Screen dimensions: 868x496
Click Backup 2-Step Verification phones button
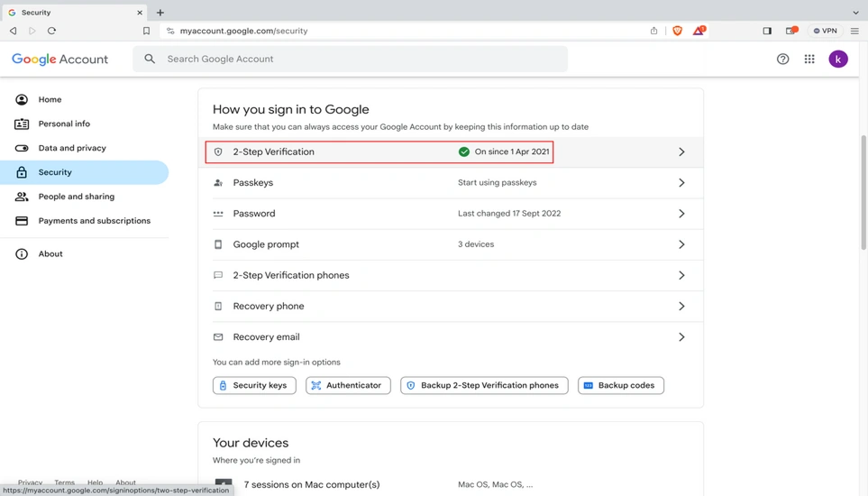click(484, 385)
